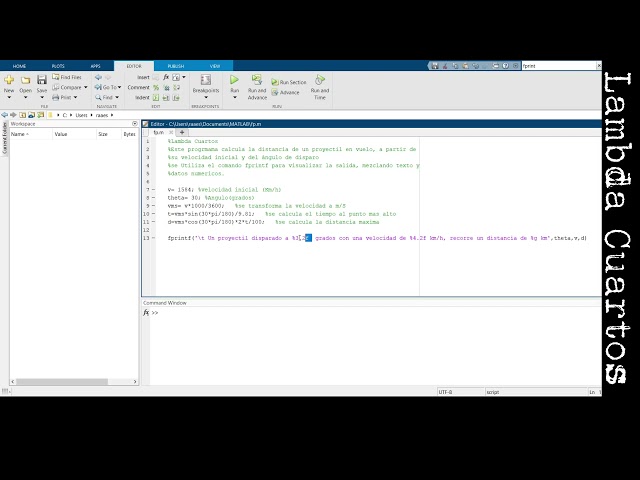Expand the Compare dropdown arrow
The image size is (640, 480).
(86, 87)
